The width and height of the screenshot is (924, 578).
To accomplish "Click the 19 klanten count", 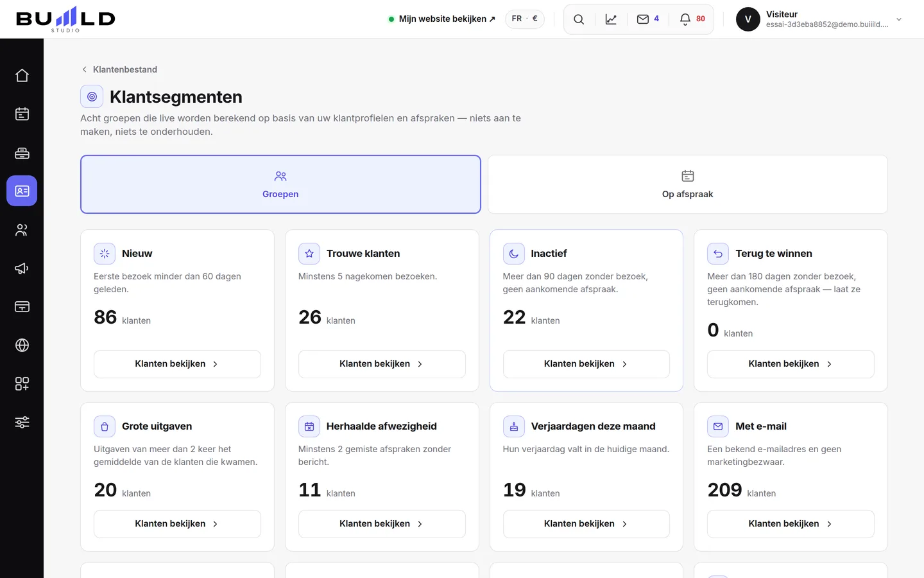I will [531, 490].
